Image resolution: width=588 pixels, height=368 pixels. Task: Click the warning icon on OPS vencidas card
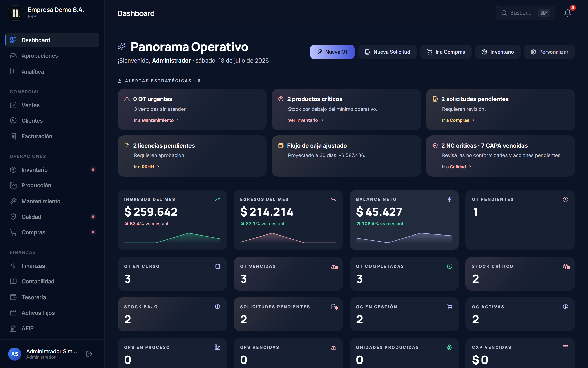(x=334, y=347)
